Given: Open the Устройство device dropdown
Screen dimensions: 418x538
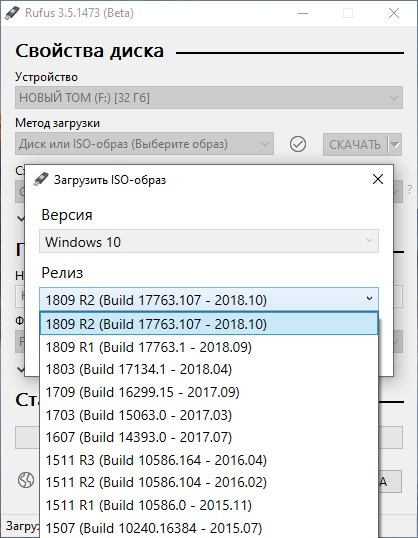Looking at the screenshot, I should [x=209, y=98].
